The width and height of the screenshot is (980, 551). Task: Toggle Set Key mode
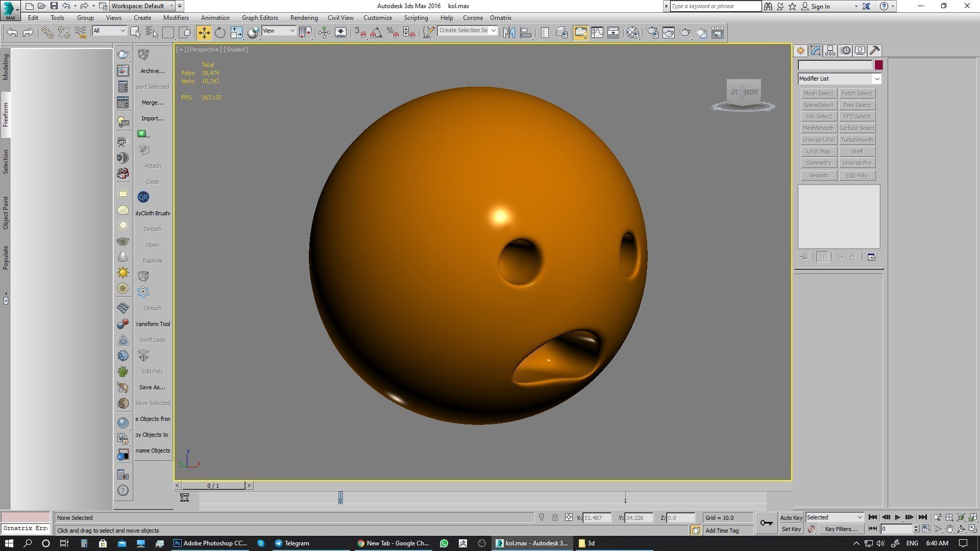791,529
